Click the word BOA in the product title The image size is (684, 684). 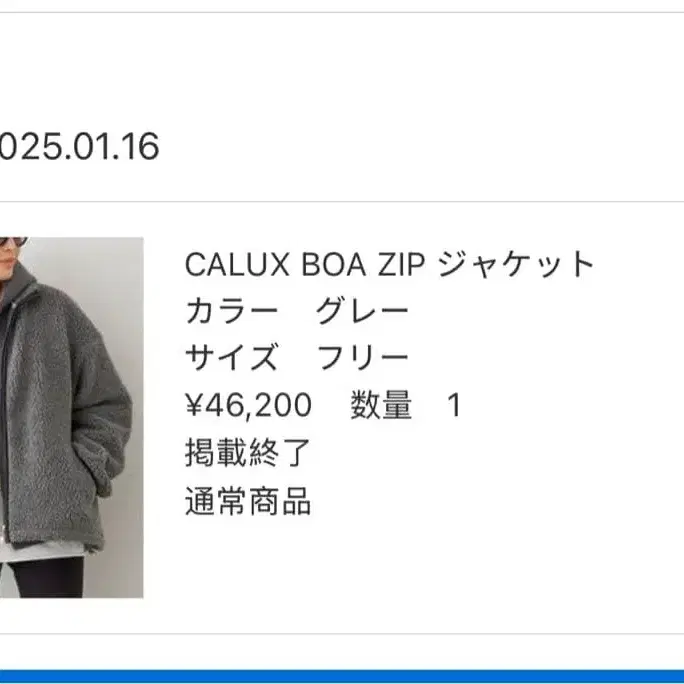(334, 265)
